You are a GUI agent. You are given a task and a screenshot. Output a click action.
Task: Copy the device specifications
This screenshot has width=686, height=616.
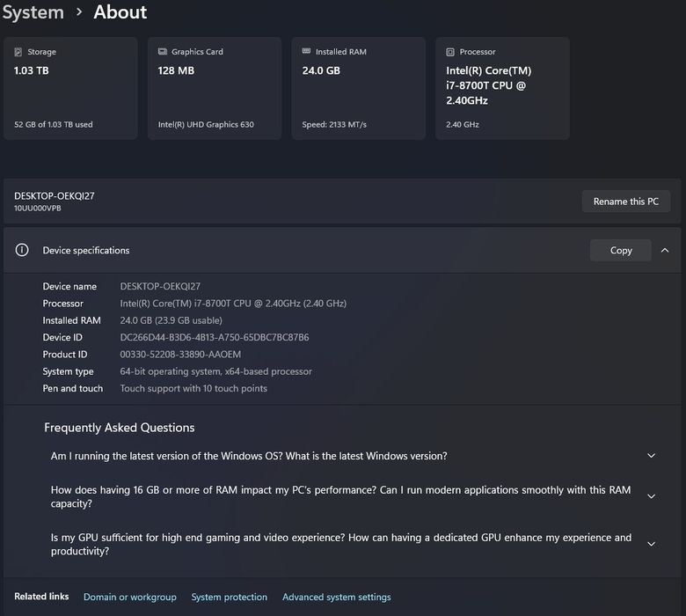pos(621,250)
